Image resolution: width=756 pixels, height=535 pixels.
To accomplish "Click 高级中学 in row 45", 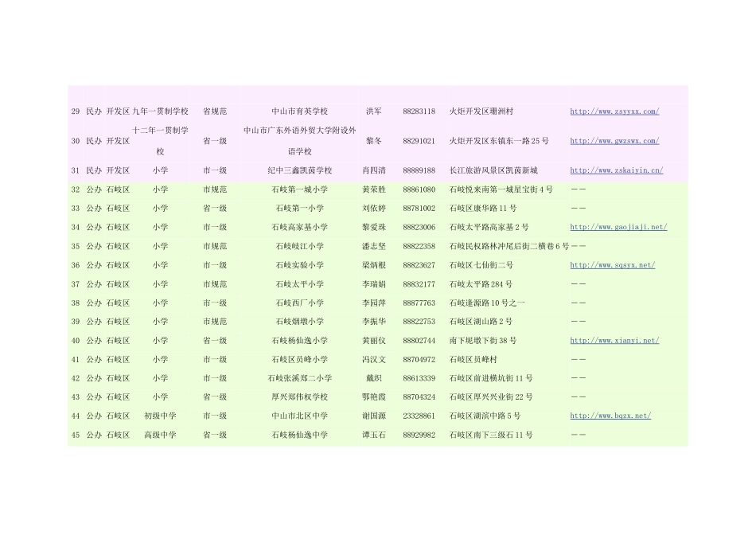I will (160, 435).
